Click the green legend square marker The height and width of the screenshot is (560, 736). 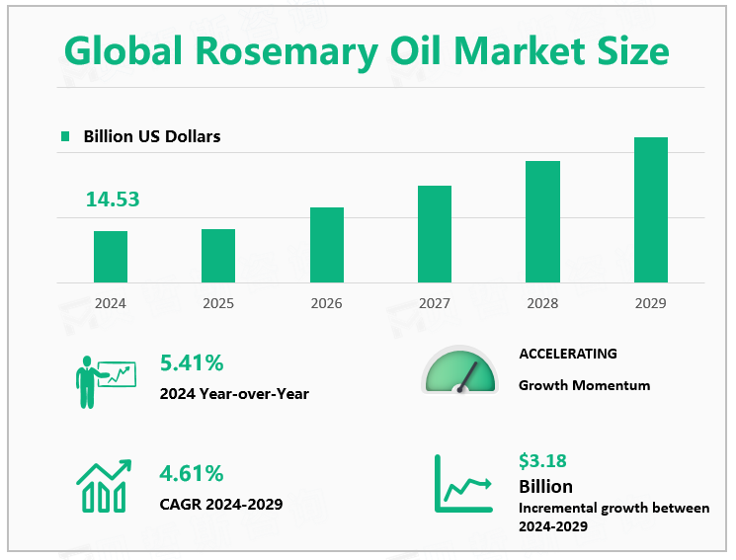click(66, 136)
